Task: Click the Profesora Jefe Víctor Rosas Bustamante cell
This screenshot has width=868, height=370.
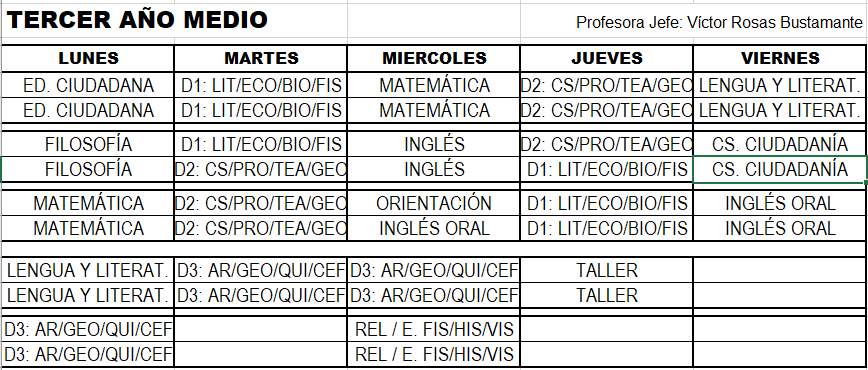Action: 694,21
